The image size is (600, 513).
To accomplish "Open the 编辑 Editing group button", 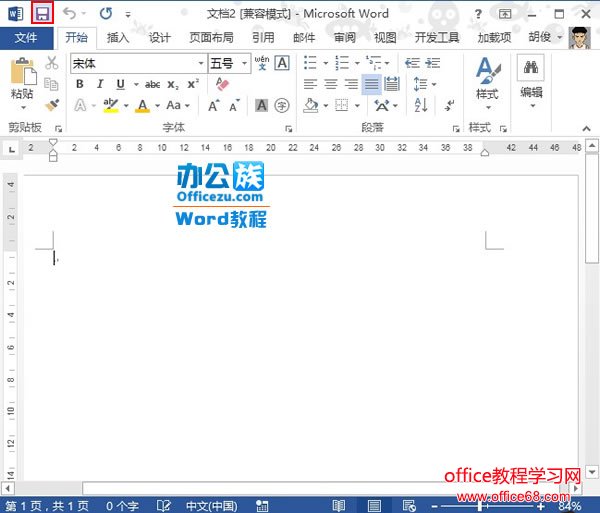I will pyautogui.click(x=531, y=81).
